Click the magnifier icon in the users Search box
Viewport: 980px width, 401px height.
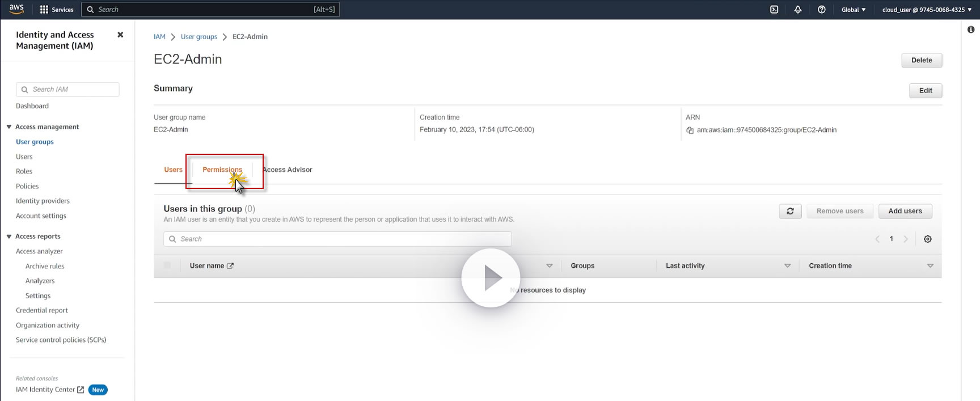pyautogui.click(x=172, y=239)
